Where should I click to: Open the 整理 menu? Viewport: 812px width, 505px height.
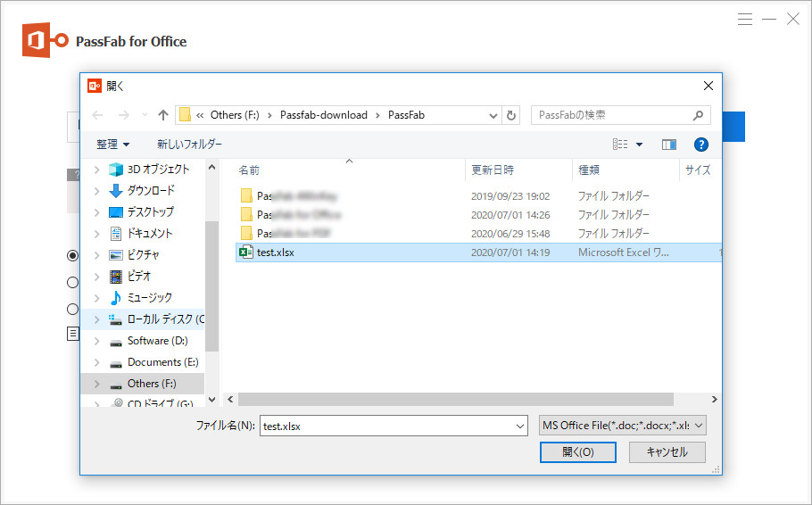[112, 145]
